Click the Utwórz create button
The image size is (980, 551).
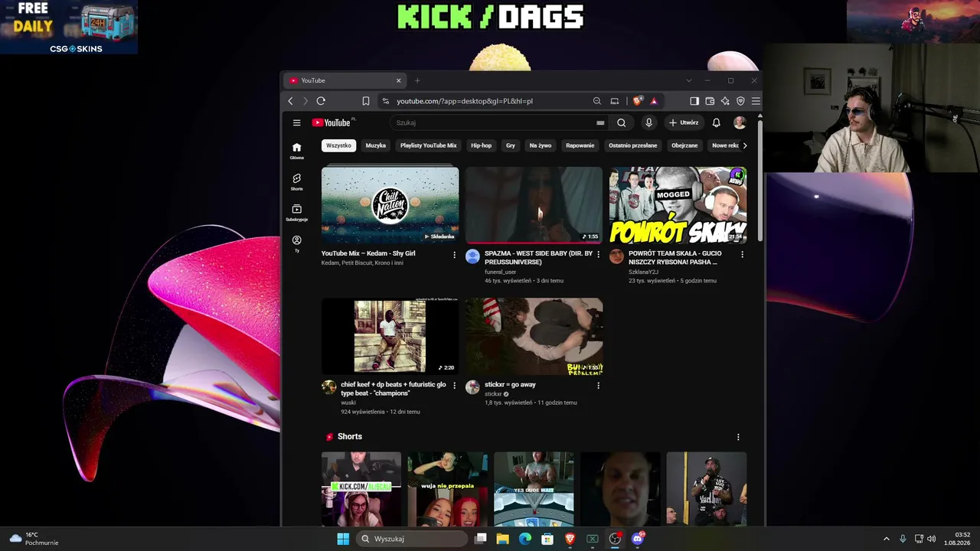pyautogui.click(x=683, y=122)
